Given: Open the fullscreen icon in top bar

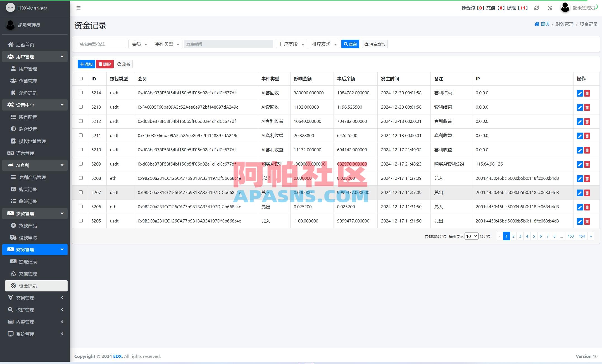Looking at the screenshot, I should 549,8.
